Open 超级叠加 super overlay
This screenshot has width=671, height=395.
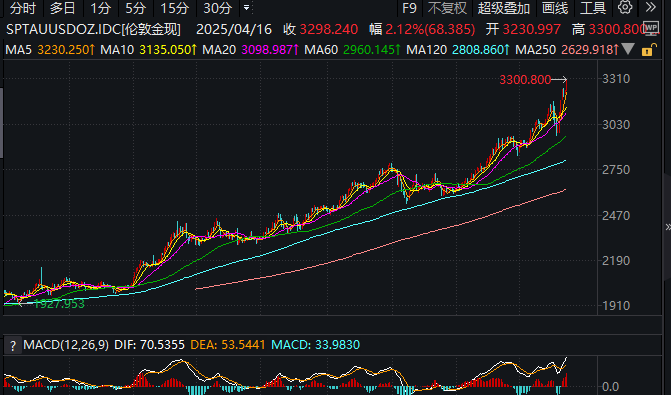coord(504,8)
